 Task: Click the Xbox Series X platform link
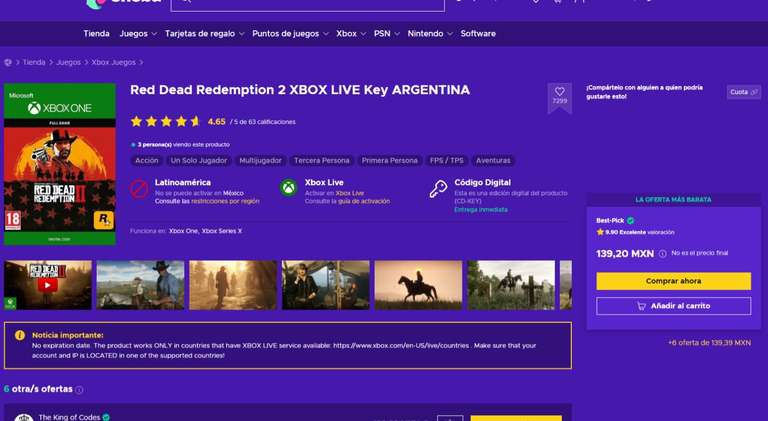click(x=222, y=231)
